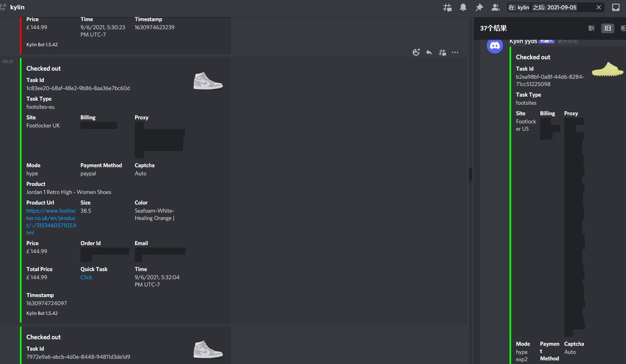Click the Quick Task 'Click' link

[x=86, y=277]
